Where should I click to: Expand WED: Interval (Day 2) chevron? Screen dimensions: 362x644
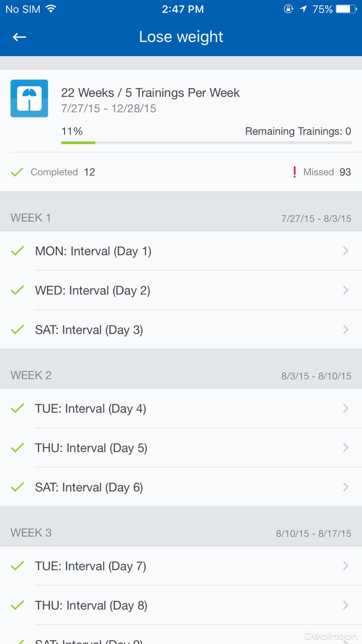click(346, 290)
